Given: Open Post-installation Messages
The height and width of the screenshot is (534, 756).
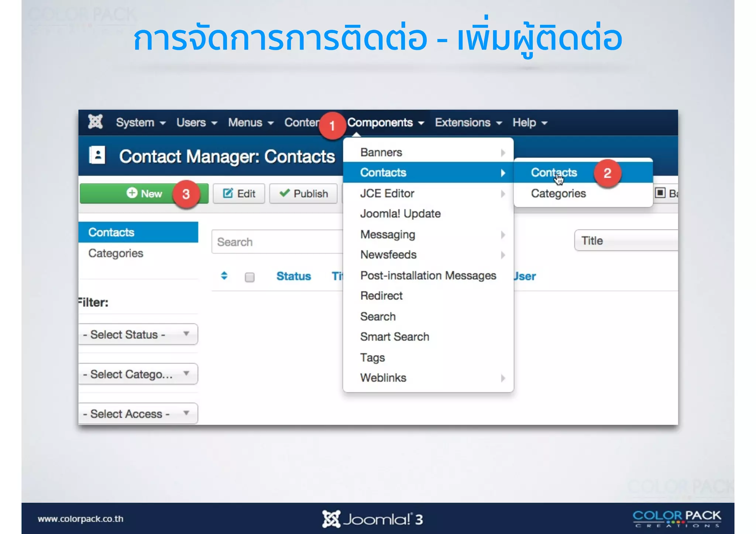Looking at the screenshot, I should (x=428, y=275).
